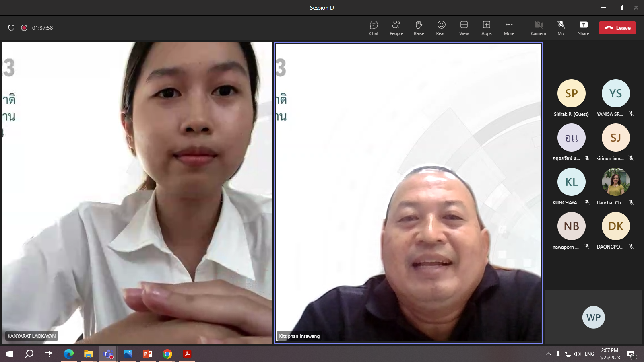644x362 pixels.
Task: Raise your hand in the meeting
Action: tap(419, 28)
